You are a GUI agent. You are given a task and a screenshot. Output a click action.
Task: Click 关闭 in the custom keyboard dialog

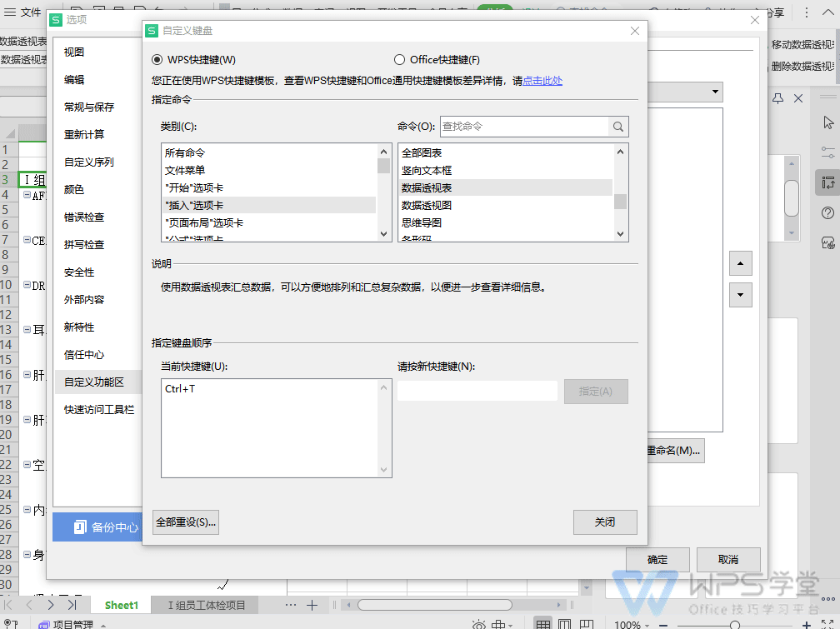605,522
